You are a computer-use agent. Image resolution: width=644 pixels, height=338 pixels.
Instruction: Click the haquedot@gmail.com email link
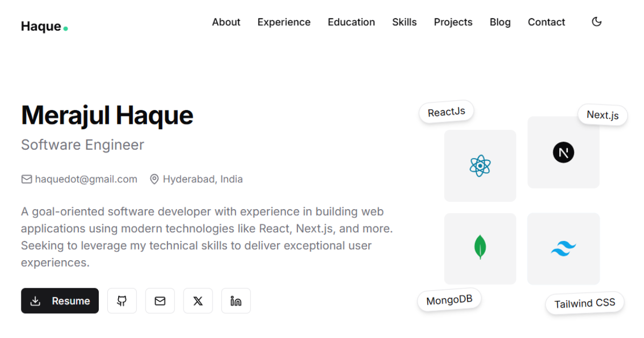coord(86,179)
